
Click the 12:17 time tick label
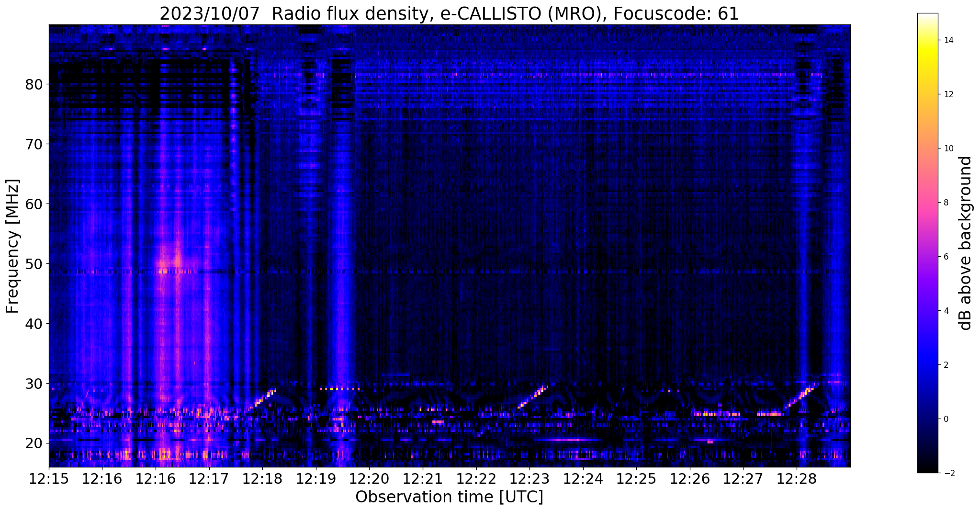[209, 478]
